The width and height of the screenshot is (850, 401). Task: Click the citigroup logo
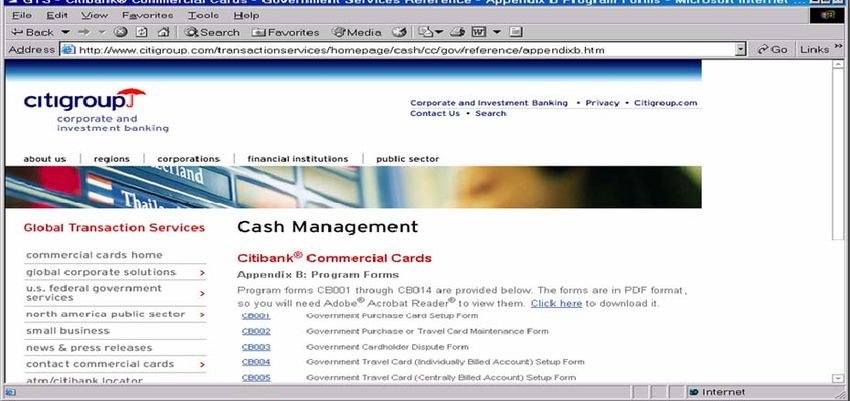[x=85, y=101]
